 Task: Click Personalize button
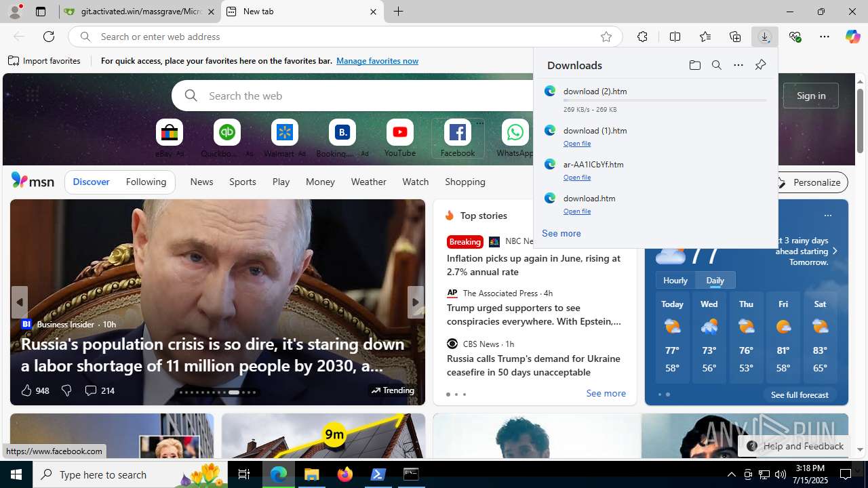[810, 182]
